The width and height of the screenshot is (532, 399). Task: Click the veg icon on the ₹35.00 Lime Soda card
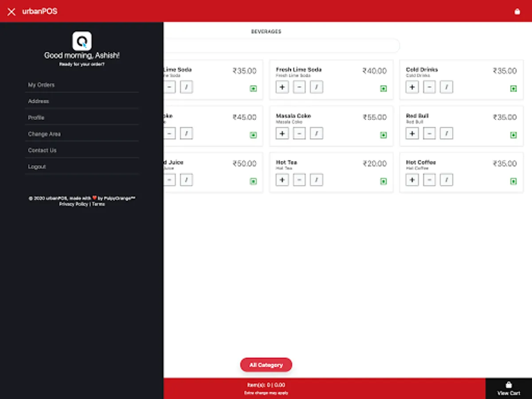tap(253, 89)
